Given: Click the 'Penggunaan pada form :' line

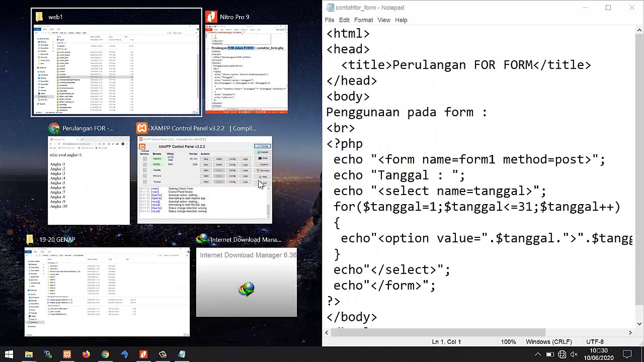Looking at the screenshot, I should coord(407,112).
